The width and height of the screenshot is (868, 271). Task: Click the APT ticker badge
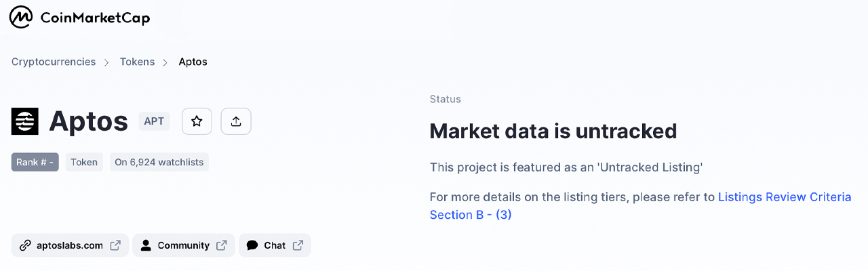154,121
